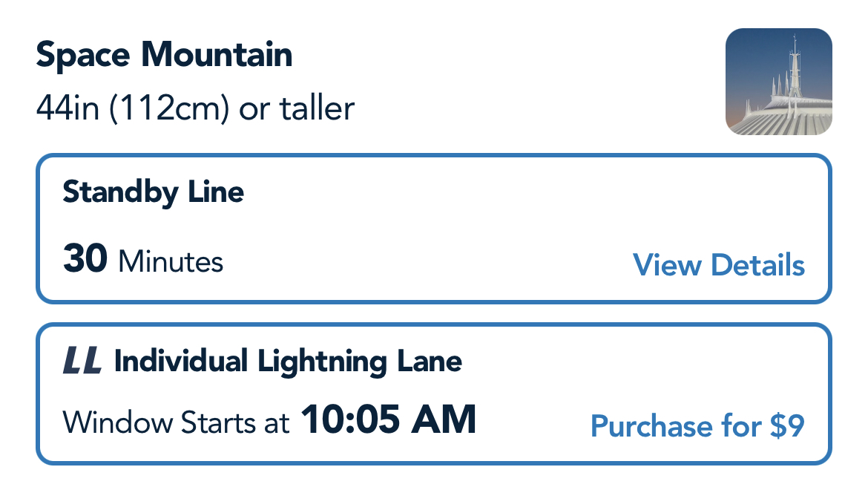Click the Individual Lightning Lane heading text
Viewport: 868px width, 490px height.
pyautogui.click(x=288, y=362)
